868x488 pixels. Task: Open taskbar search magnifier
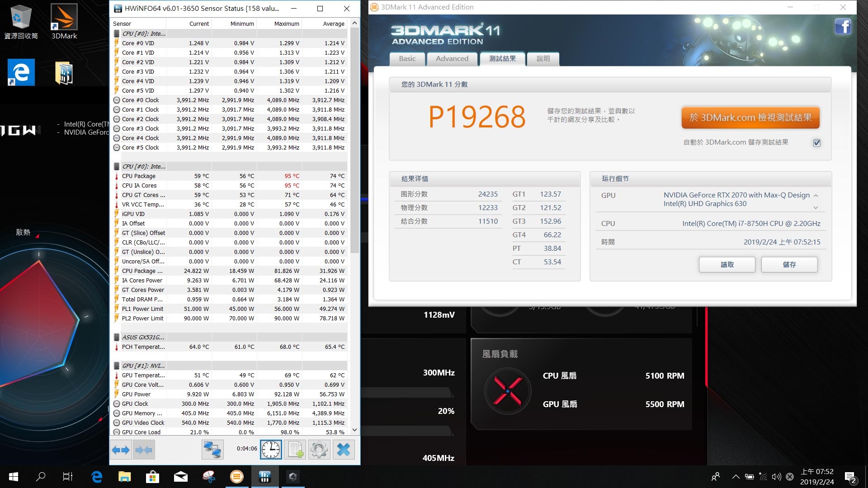click(41, 476)
